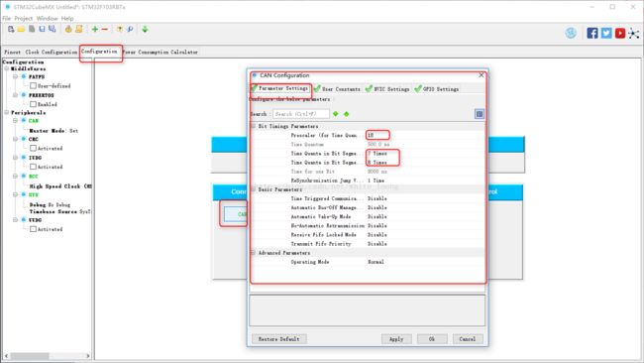This screenshot has height=363, width=644.
Task: Click the blue Save Project toolbar icon
Action: (x=42, y=29)
